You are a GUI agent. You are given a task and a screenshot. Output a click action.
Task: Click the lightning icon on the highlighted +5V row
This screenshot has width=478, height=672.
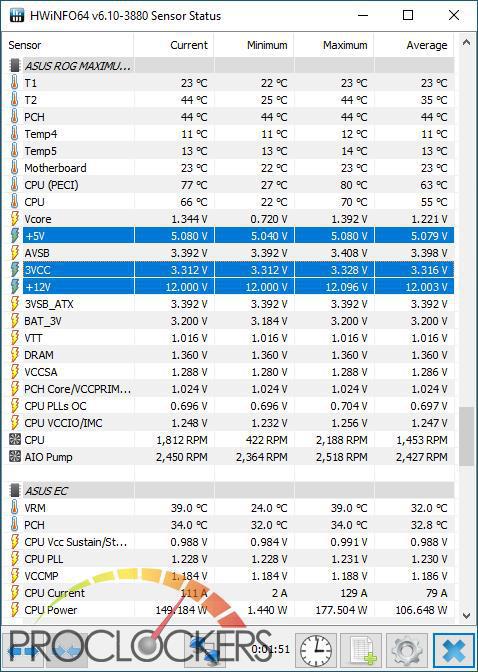tap(15, 236)
